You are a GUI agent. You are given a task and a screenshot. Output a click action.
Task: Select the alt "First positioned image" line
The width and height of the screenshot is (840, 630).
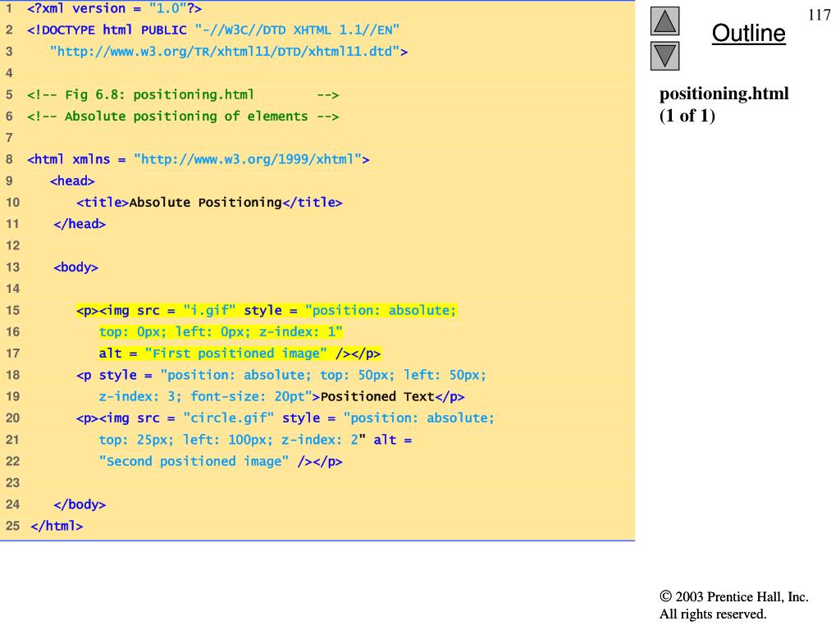[x=240, y=354]
